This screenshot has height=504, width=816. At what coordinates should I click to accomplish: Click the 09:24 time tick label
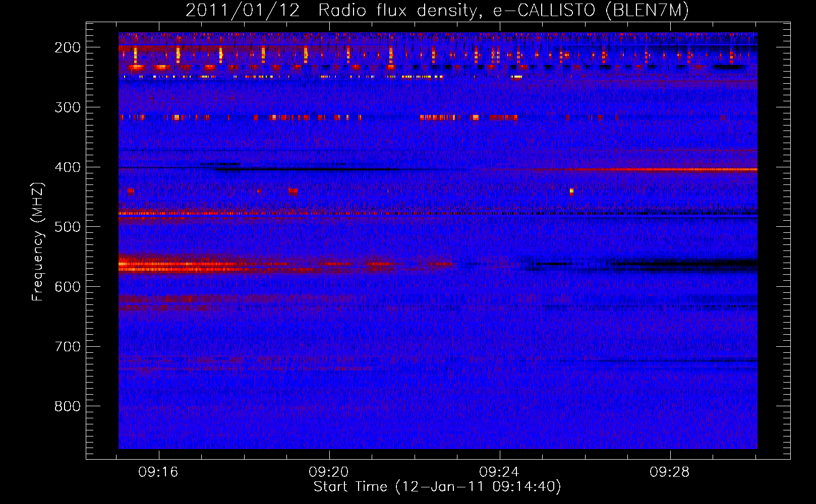499,472
